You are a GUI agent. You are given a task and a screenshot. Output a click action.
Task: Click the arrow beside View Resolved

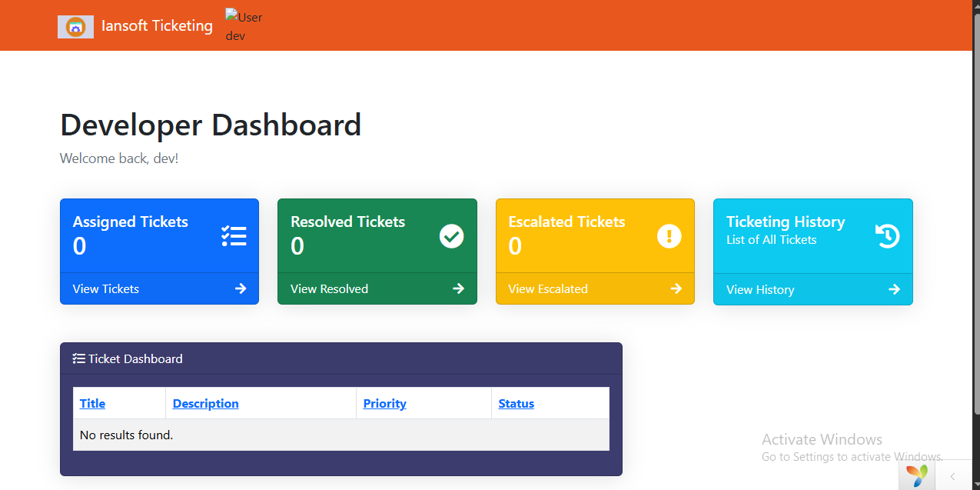458,288
